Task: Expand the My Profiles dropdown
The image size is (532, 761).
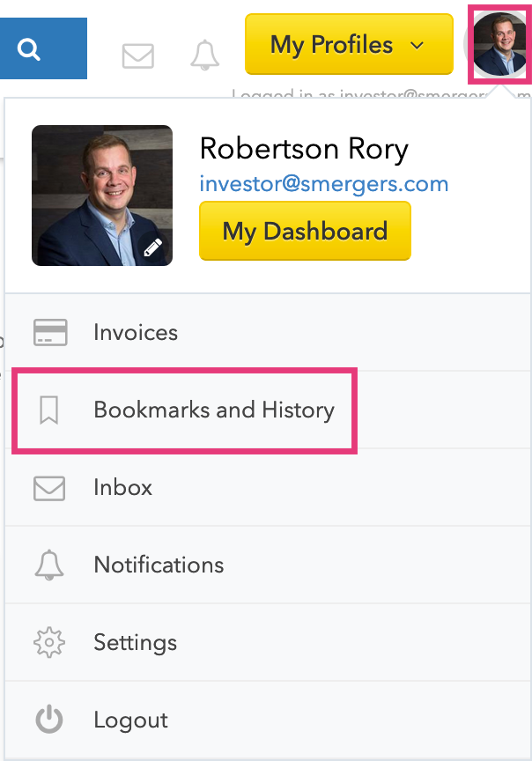Action: (349, 44)
